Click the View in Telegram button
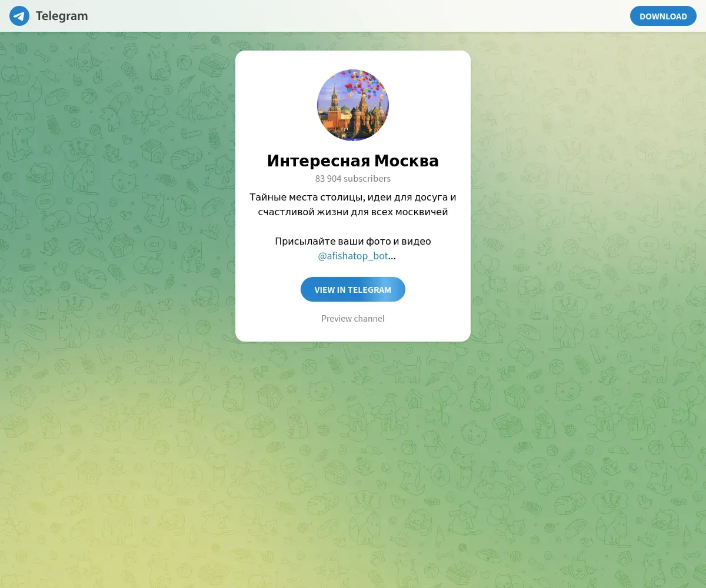This screenshot has height=588, width=706. point(353,289)
